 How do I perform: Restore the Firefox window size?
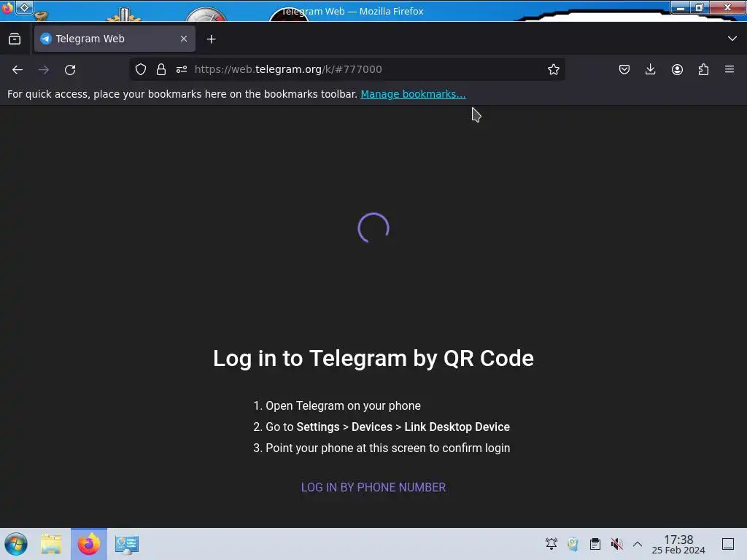[700, 7]
